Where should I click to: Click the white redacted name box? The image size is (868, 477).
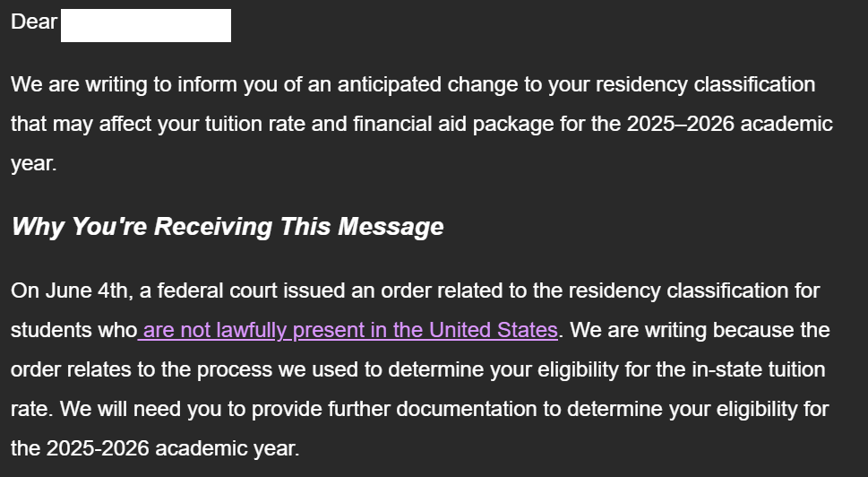coord(145,25)
